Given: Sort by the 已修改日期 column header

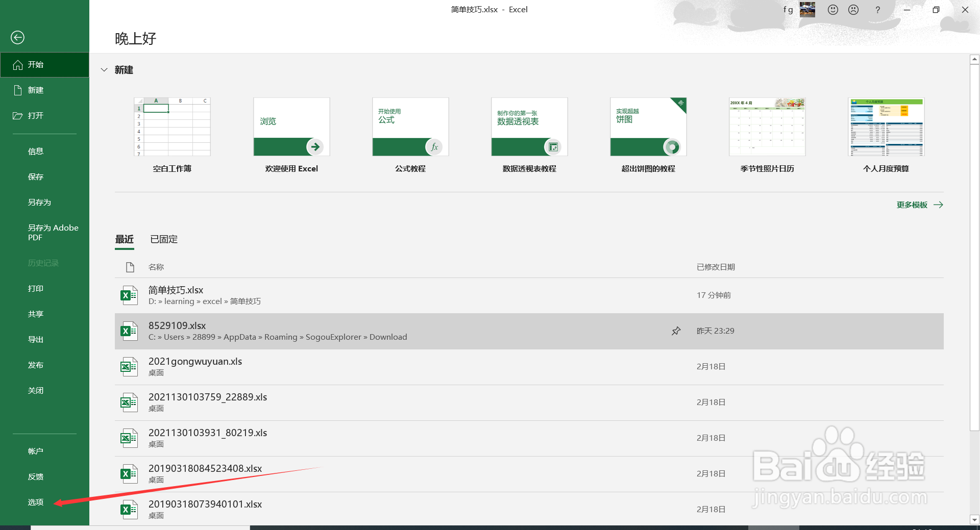Looking at the screenshot, I should coord(716,267).
